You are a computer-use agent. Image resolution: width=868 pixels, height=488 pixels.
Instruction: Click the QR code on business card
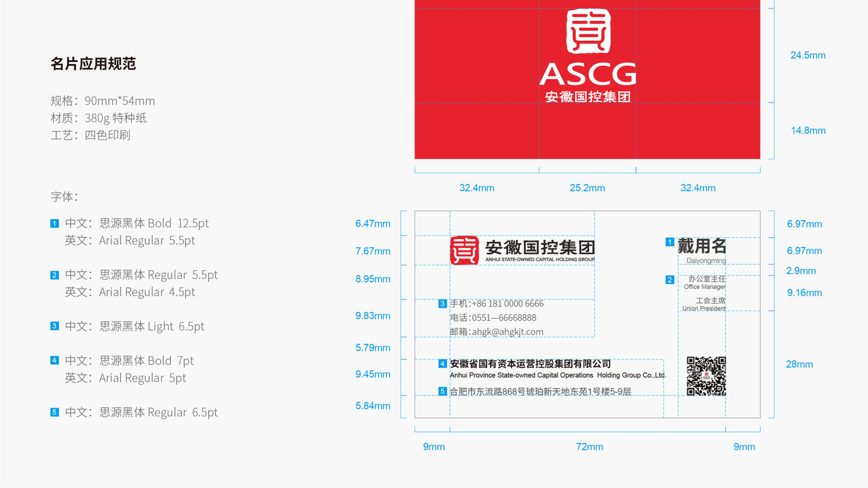706,376
